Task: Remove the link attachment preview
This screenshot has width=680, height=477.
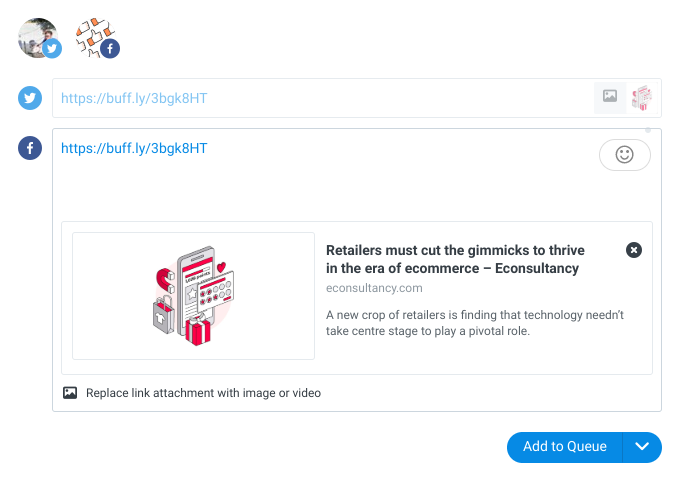Action: point(634,250)
